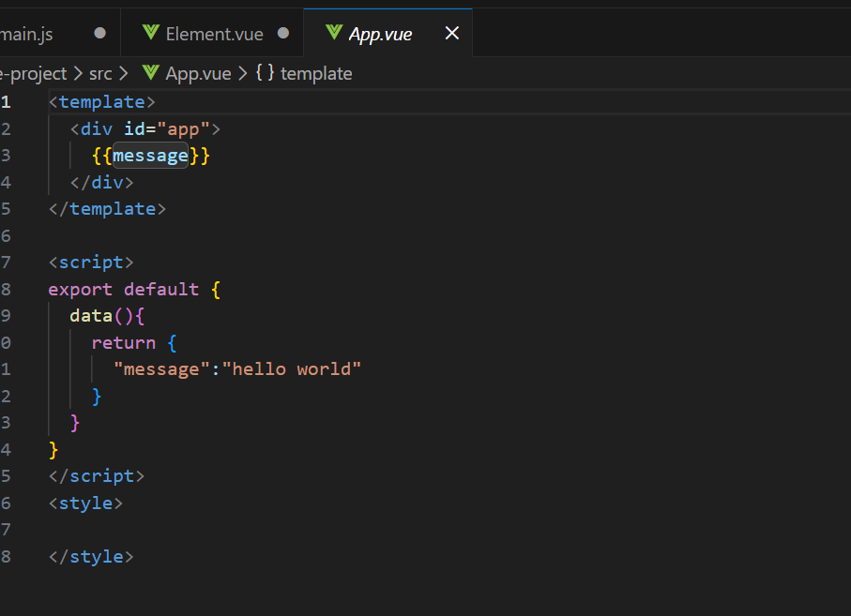Click the Vue icon in the breadcrumb
This screenshot has width=851, height=616.
(x=150, y=72)
